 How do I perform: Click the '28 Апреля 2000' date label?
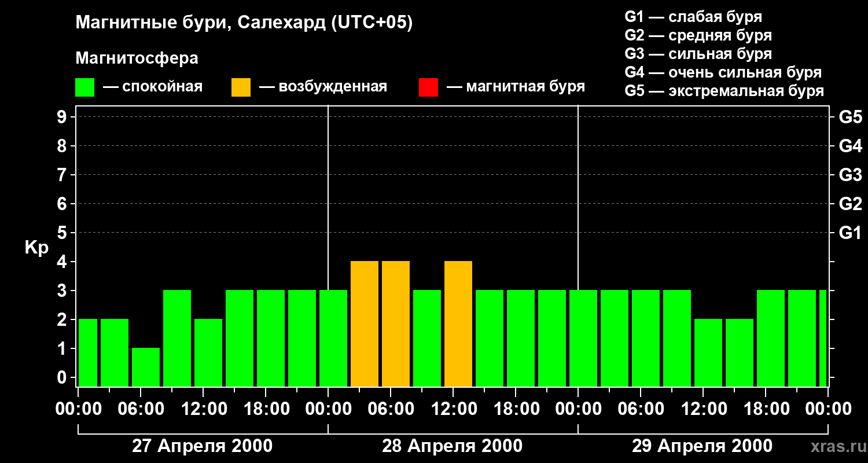[453, 446]
